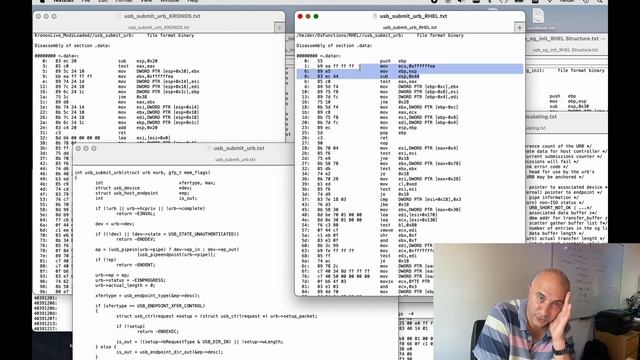Click the 'lea ecx,[esi+0x130]' line in RHEL
The height and width of the screenshot is (360, 640).
click(409, 220)
